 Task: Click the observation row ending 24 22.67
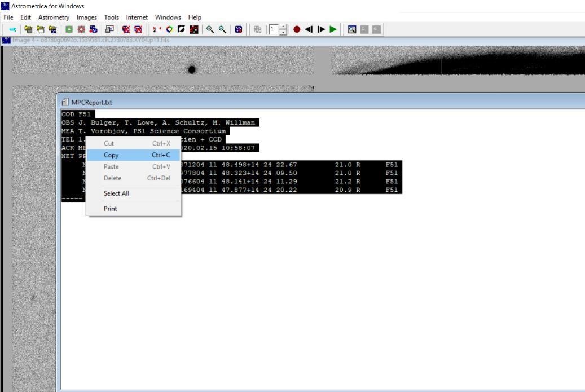tap(291, 165)
